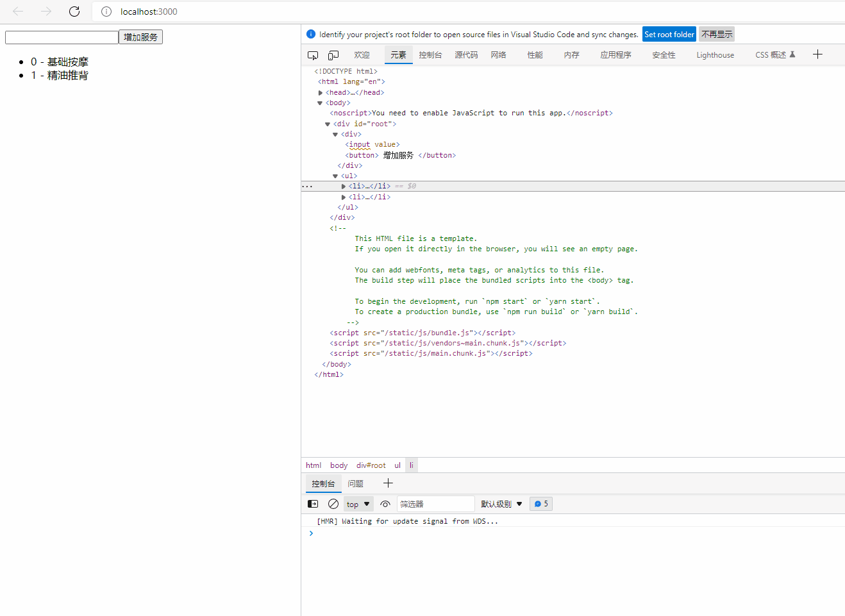Add more tools with the plus icon
Image resolution: width=845 pixels, height=616 pixels.
pos(817,54)
